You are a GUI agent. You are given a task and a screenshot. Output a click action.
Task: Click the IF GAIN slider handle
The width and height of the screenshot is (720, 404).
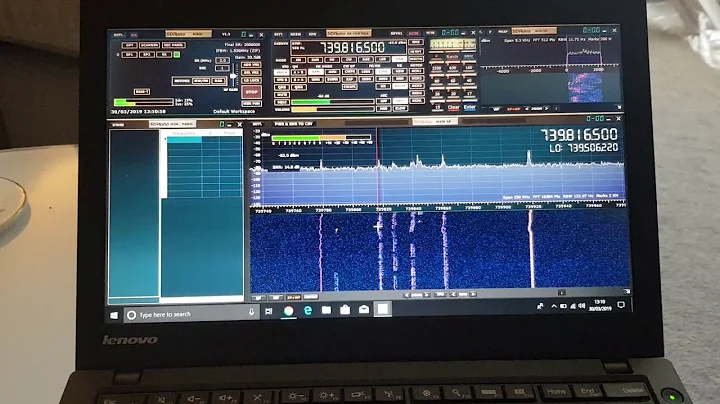233,76
